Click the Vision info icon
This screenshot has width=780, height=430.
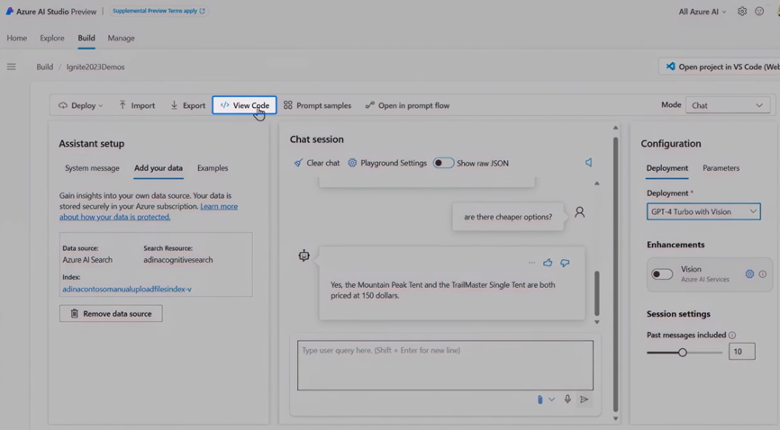[x=763, y=274]
